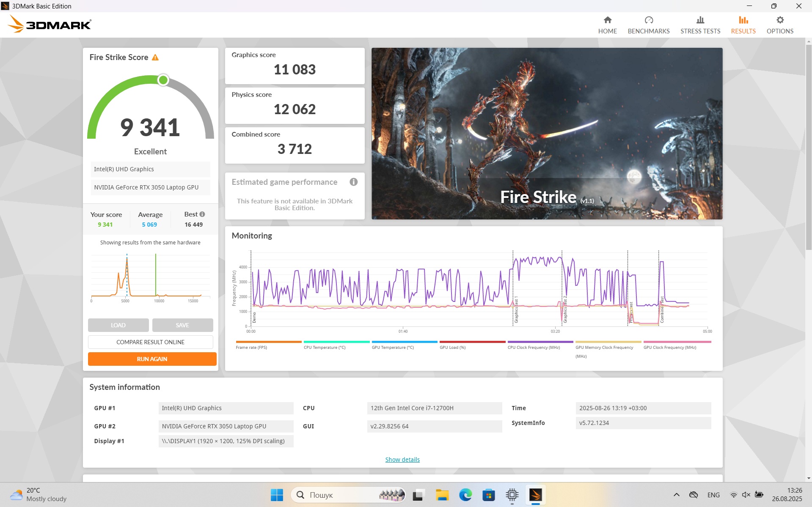812x507 pixels.
Task: Click the ENG language indicator
Action: click(x=713, y=495)
